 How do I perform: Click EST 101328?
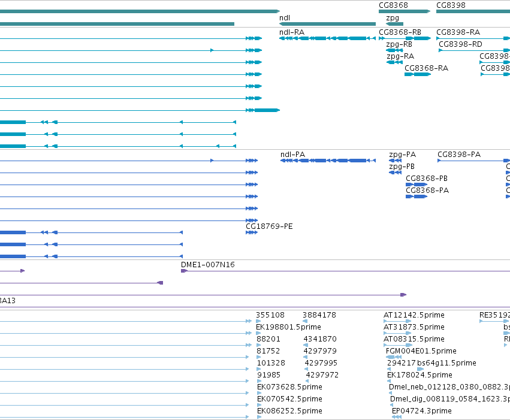click(x=259, y=369)
